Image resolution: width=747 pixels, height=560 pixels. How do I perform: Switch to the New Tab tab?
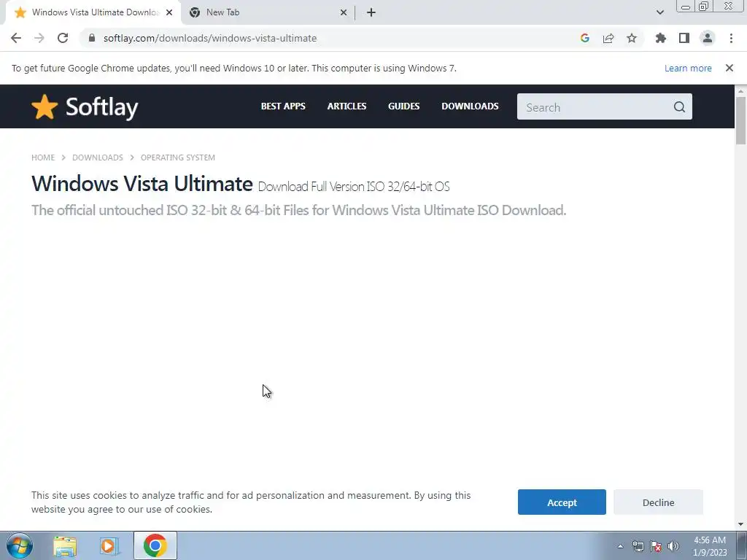[x=267, y=13]
